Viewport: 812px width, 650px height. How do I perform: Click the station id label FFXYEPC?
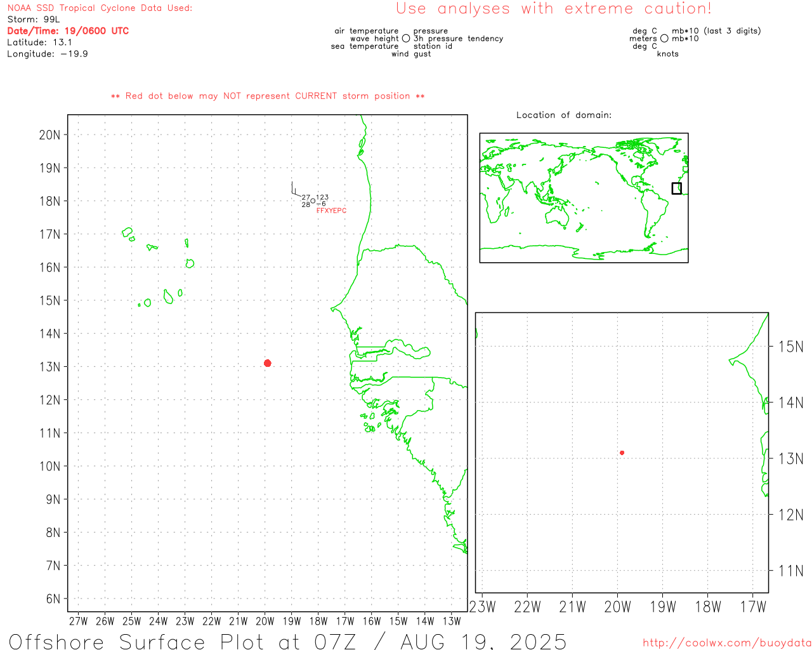click(x=332, y=211)
